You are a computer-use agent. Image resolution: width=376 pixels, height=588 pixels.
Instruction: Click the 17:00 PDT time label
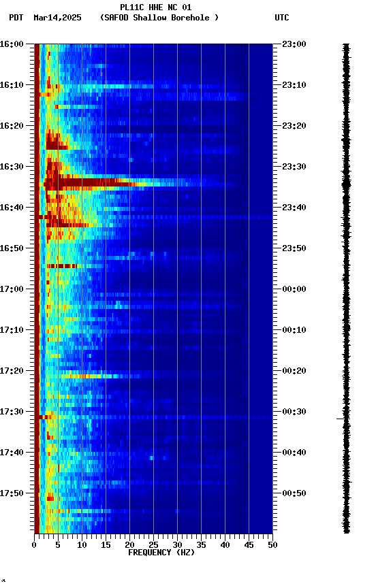pos(12,289)
